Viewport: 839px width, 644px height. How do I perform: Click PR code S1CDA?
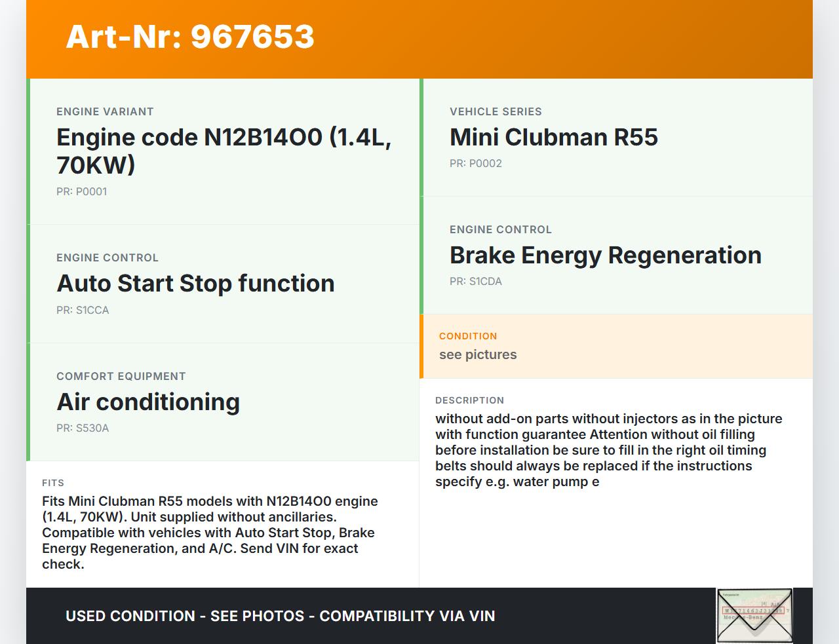point(475,281)
